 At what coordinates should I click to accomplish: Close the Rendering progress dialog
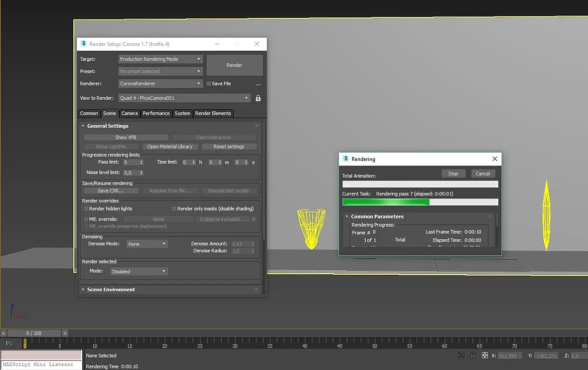(495, 159)
